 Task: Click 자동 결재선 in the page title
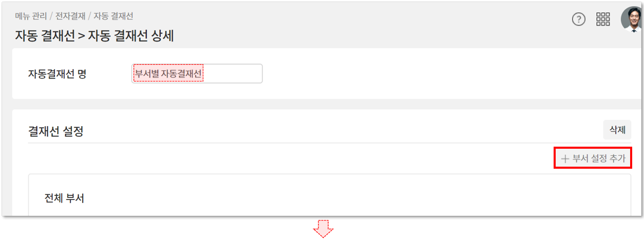[45, 36]
